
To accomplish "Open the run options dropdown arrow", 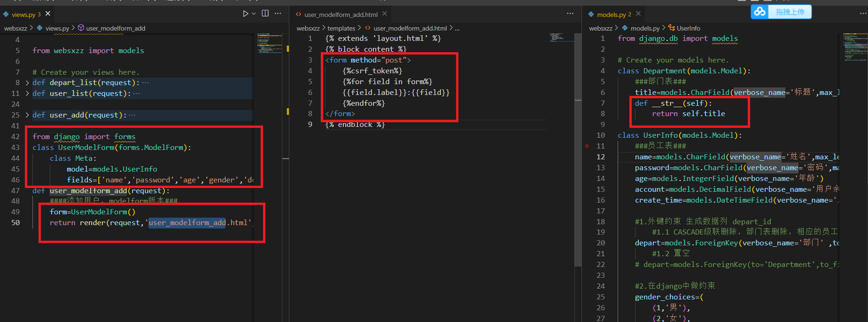I will tap(254, 14).
